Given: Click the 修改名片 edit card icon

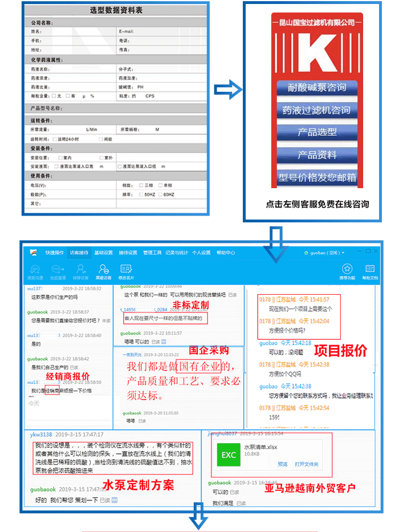Looking at the screenshot, I should [127, 270].
